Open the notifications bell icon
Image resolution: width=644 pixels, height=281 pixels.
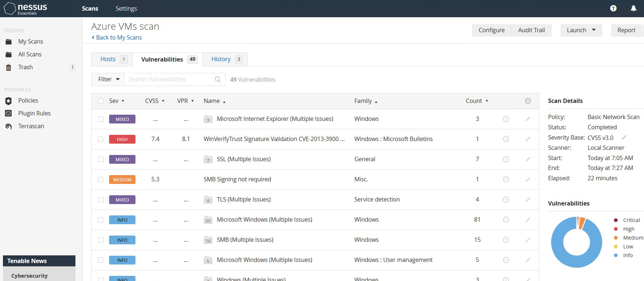coord(633,8)
